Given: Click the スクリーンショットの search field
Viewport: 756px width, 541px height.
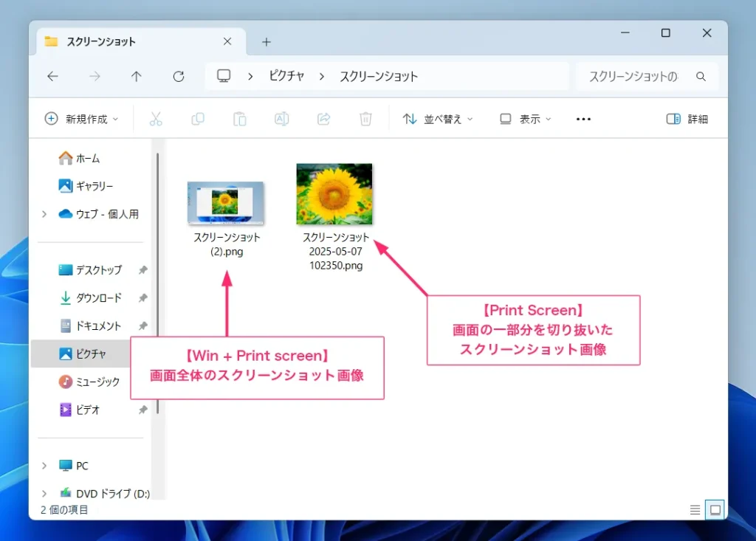Looking at the screenshot, I should (633, 76).
